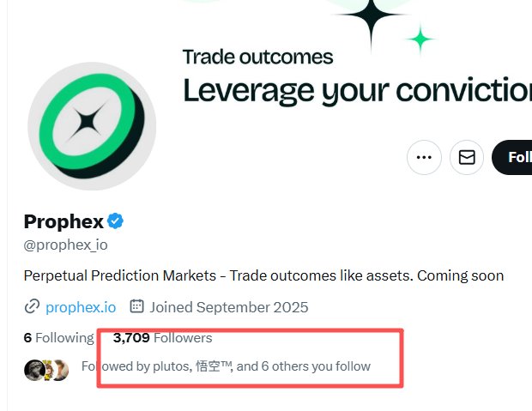The height and width of the screenshot is (411, 532).
Task: Open the 6 Following list
Action: click(x=58, y=337)
